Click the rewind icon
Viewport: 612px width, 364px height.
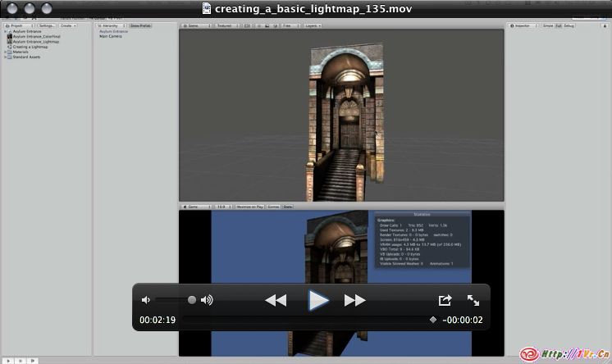(x=276, y=301)
